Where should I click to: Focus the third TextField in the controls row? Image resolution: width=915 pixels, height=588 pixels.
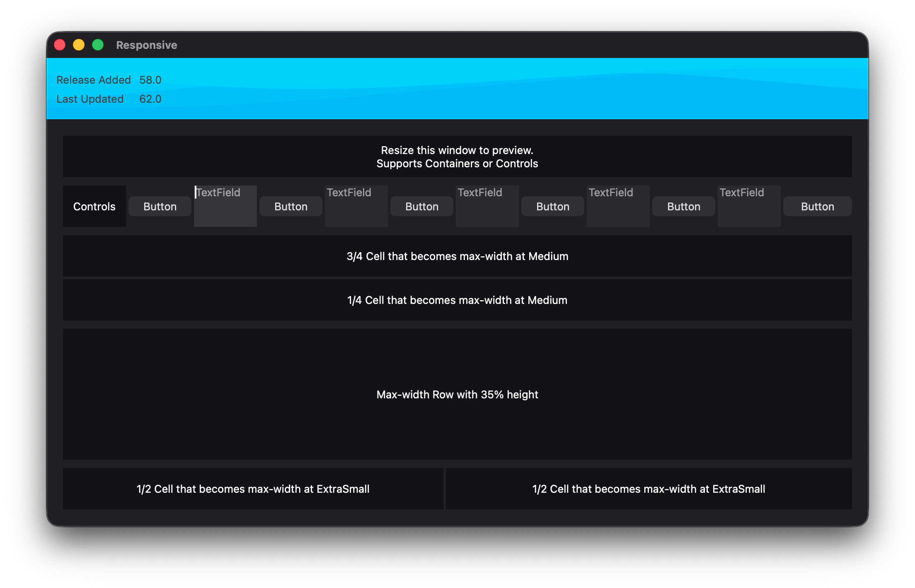point(487,206)
